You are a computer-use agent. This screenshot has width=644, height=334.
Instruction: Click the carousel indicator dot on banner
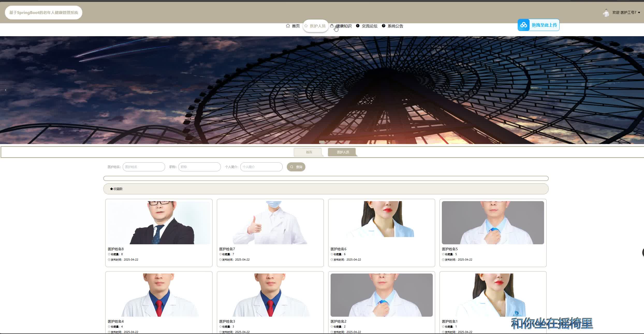(x=322, y=142)
